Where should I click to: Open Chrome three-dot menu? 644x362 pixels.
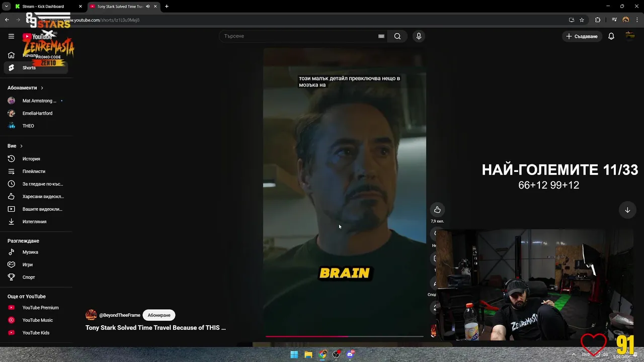(637, 20)
